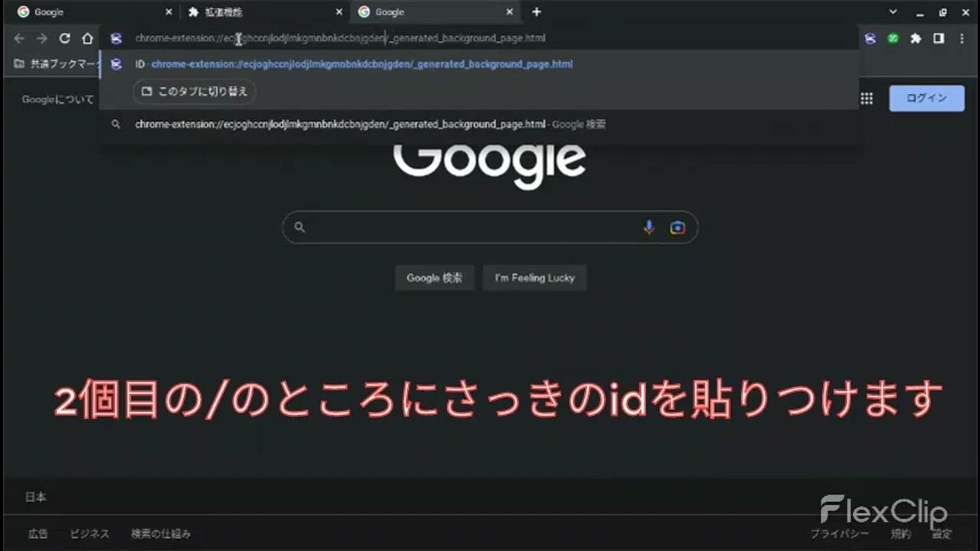This screenshot has width=980, height=551.
Task: Open the home page icon
Action: (88, 38)
